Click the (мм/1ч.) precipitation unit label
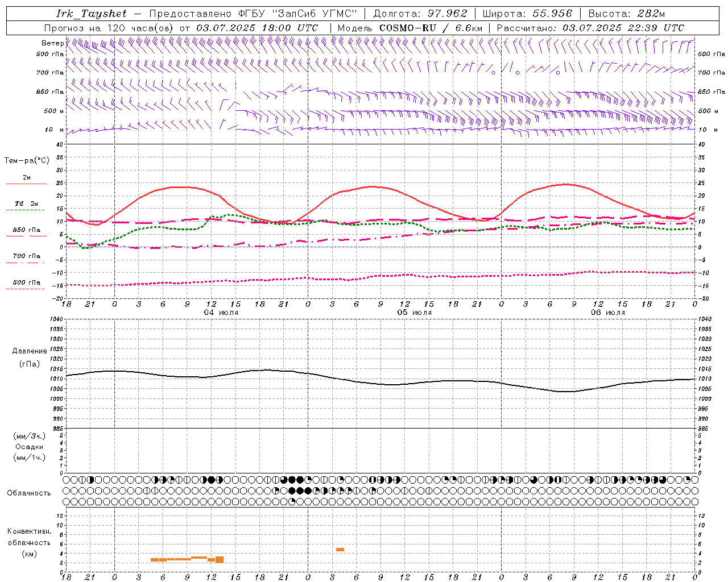Image resolution: width=728 pixels, height=582 pixels. coord(30,458)
